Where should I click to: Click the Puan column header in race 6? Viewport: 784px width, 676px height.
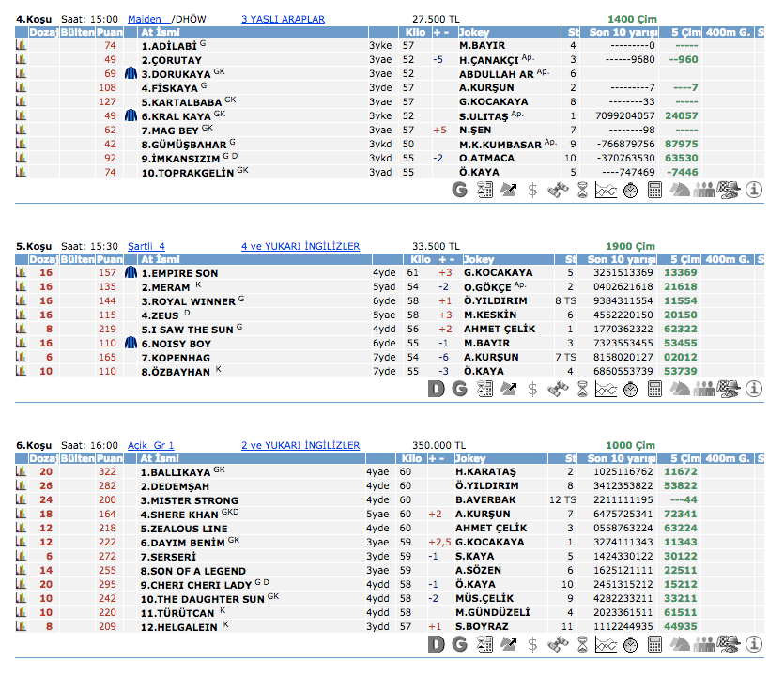[110, 458]
